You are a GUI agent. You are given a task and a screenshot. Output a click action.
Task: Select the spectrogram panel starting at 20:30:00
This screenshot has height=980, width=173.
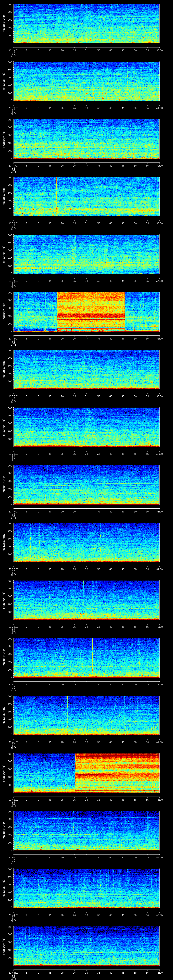coord(87,81)
